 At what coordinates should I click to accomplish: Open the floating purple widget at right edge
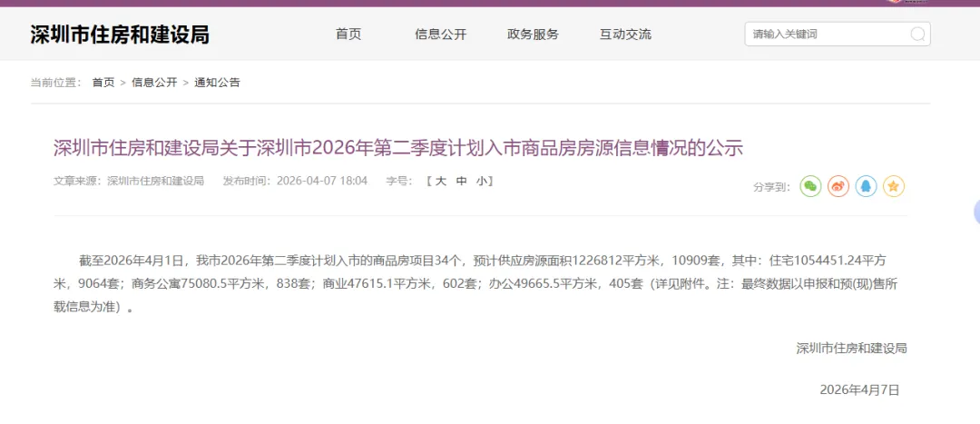977,212
